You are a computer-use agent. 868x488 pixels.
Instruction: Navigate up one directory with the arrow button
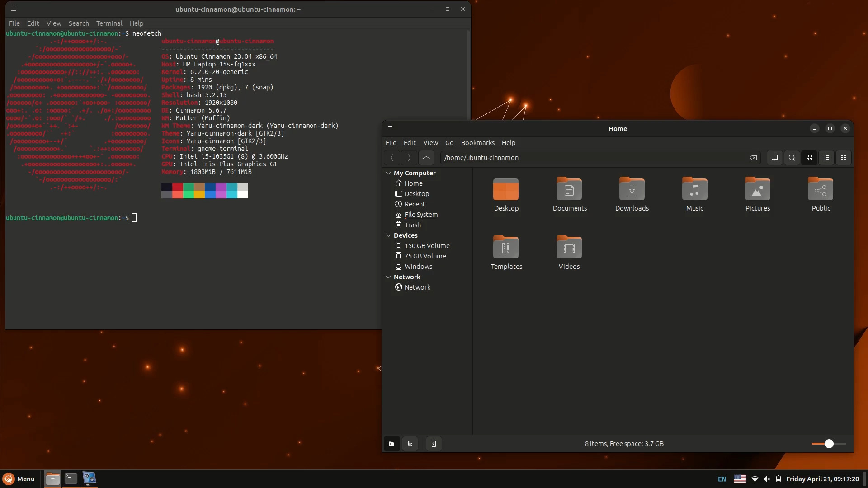(x=426, y=157)
